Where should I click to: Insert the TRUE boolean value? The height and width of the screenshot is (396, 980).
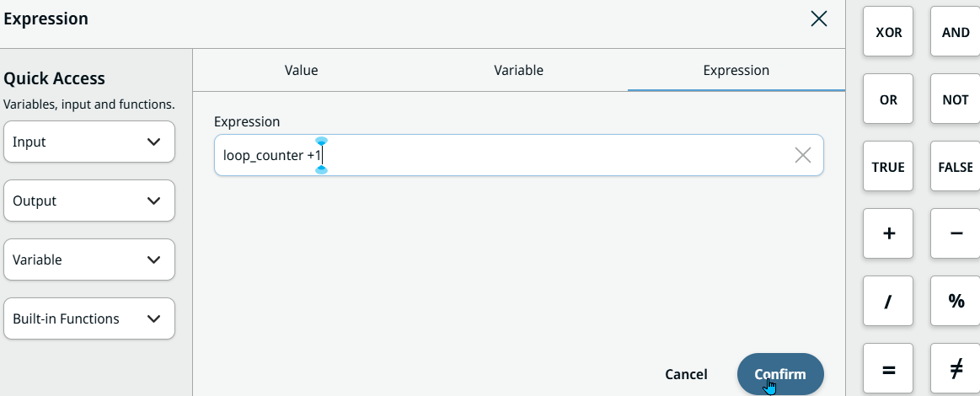pyautogui.click(x=888, y=167)
